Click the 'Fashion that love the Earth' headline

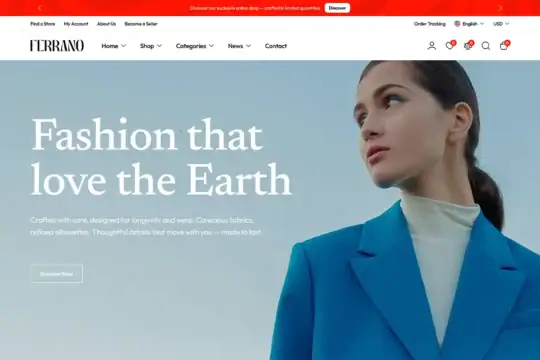click(161, 157)
